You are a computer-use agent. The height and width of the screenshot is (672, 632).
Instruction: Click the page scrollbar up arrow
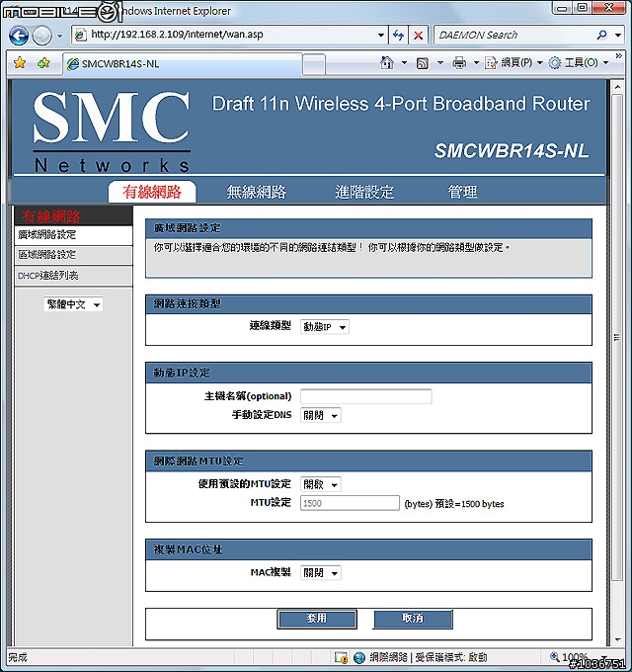(617, 87)
